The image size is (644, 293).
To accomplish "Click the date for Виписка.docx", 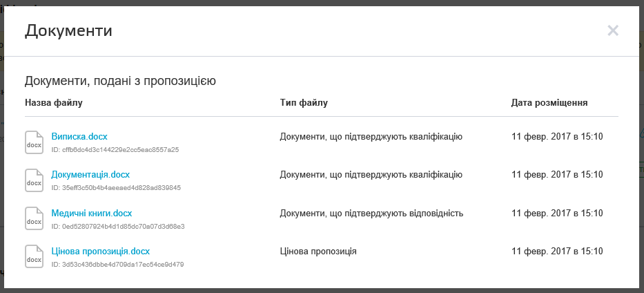I will point(557,136).
